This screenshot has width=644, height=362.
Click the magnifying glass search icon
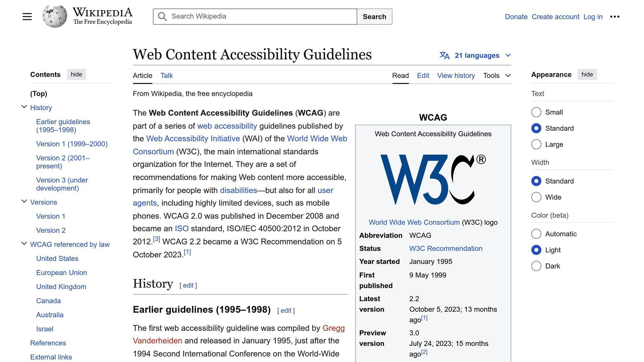tap(162, 17)
